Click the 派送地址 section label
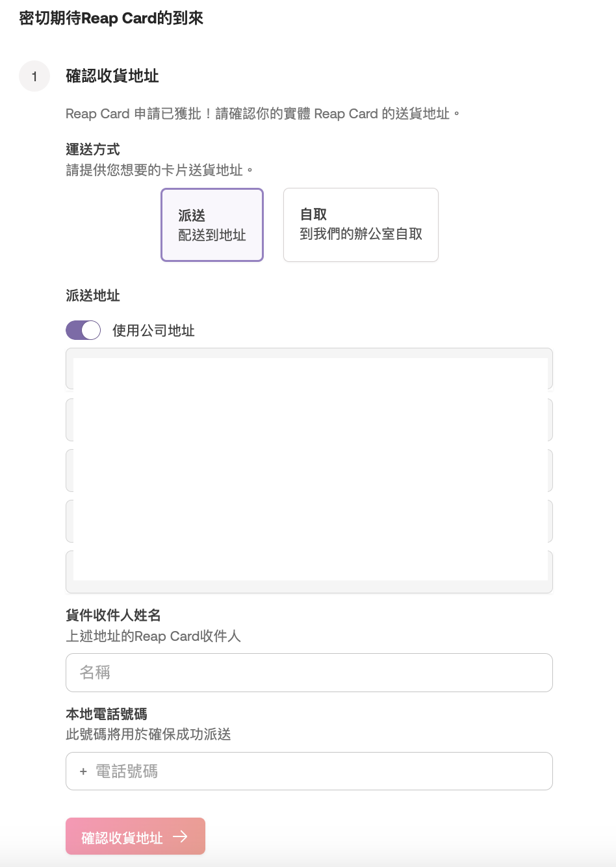This screenshot has height=867, width=616. tap(93, 296)
